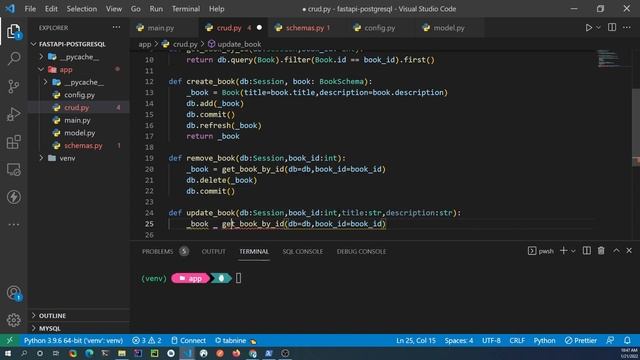This screenshot has width=640, height=360.
Task: Open Windows Start button
Action: point(8,353)
